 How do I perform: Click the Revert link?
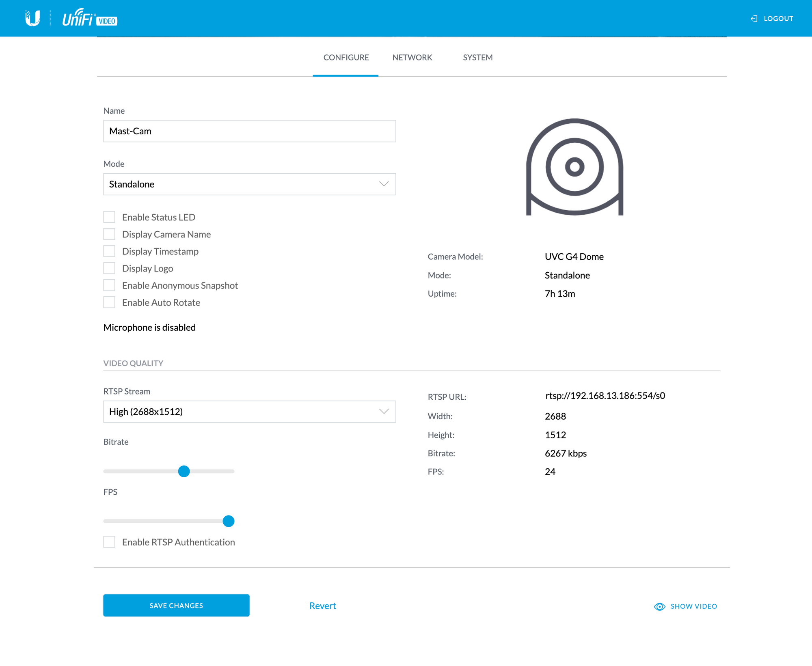[323, 606]
